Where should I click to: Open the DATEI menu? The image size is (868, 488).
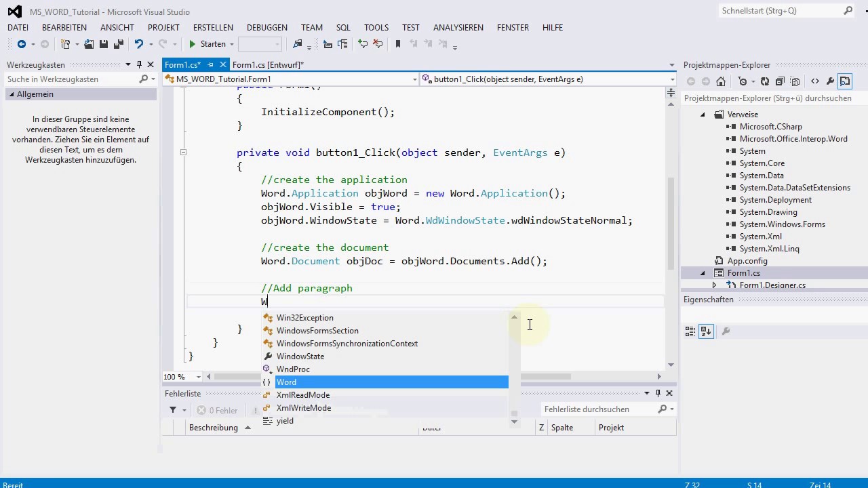(x=18, y=28)
